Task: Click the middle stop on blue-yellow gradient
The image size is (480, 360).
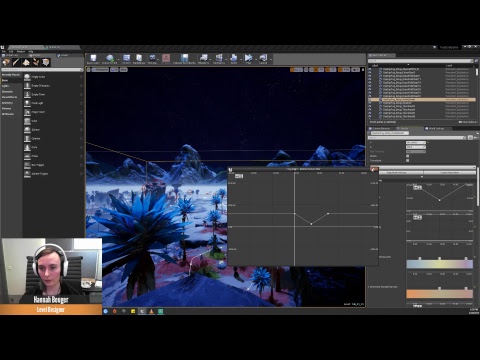Action: click(439, 258)
